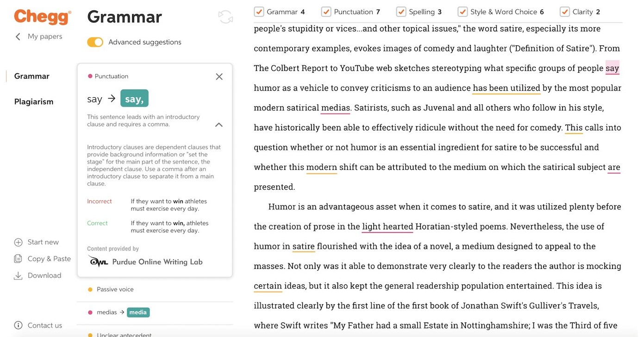Open the Grammar section in sidebar
Image resolution: width=644 pixels, height=337 pixels.
(32, 76)
